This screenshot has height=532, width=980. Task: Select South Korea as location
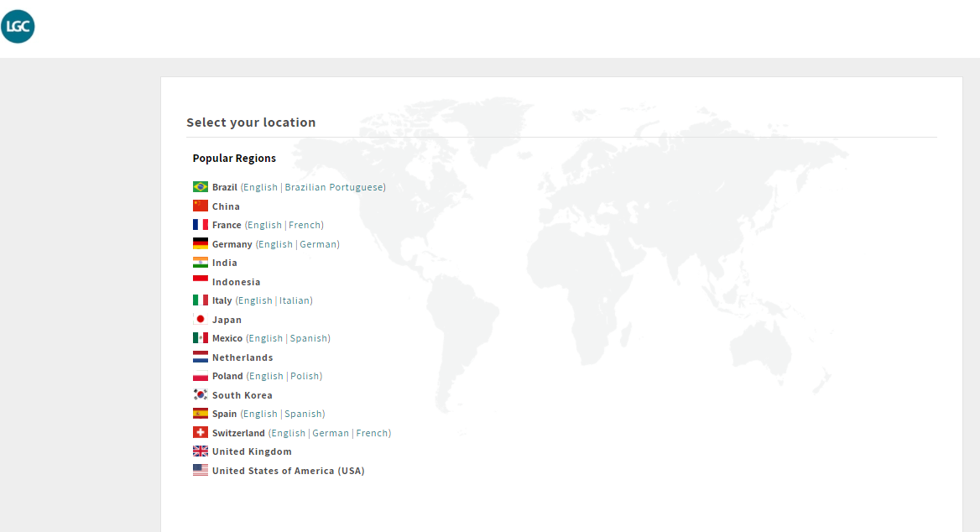point(242,395)
